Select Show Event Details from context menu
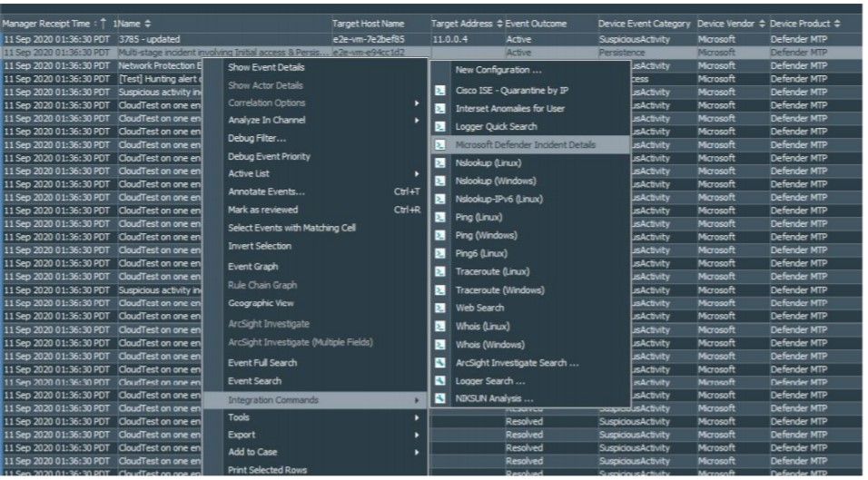This screenshot has height=480, width=868. (265, 68)
